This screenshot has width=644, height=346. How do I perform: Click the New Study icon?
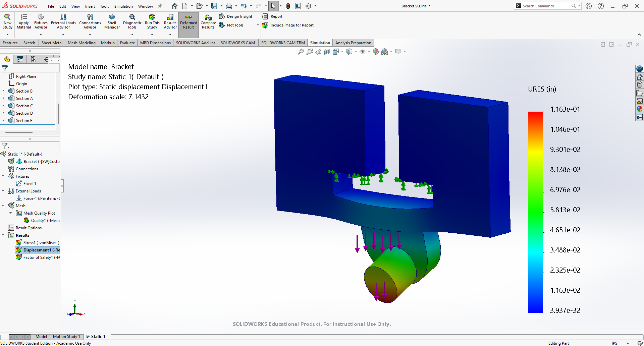tap(7, 21)
